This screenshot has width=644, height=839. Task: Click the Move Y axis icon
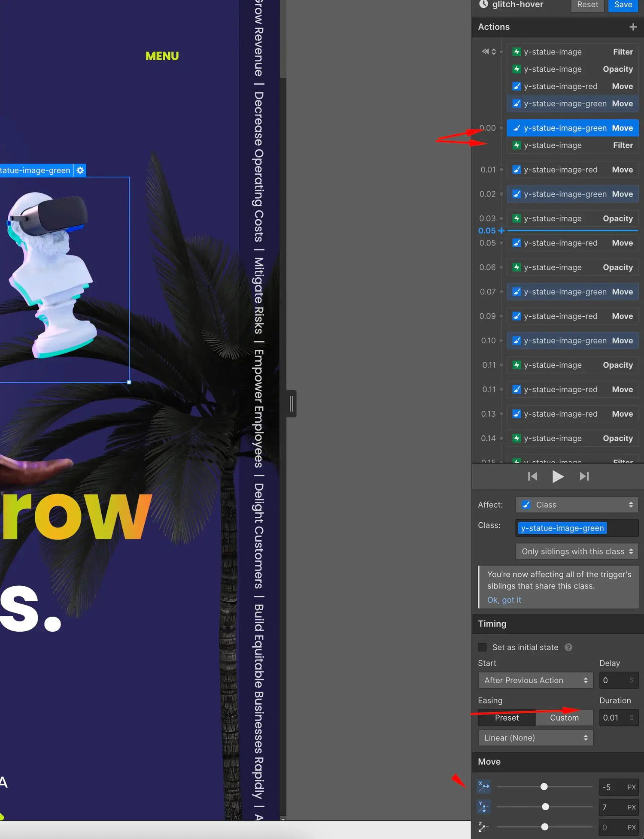click(484, 807)
